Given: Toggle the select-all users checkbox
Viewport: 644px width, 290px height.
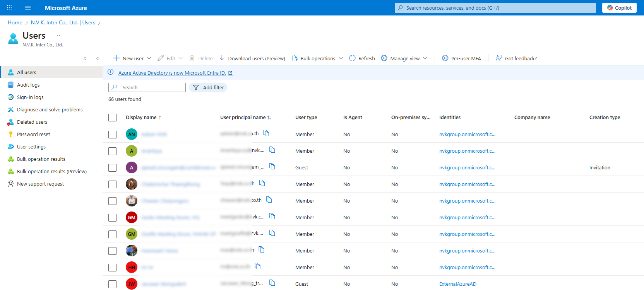Looking at the screenshot, I should tap(113, 118).
